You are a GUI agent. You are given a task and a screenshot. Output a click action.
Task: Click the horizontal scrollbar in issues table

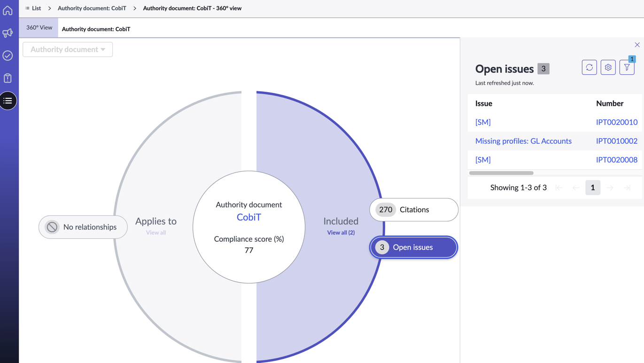click(x=501, y=173)
